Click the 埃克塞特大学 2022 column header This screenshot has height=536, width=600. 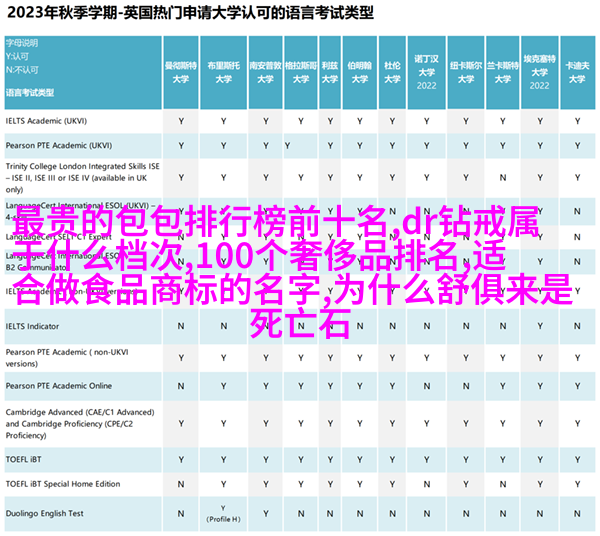540,72
